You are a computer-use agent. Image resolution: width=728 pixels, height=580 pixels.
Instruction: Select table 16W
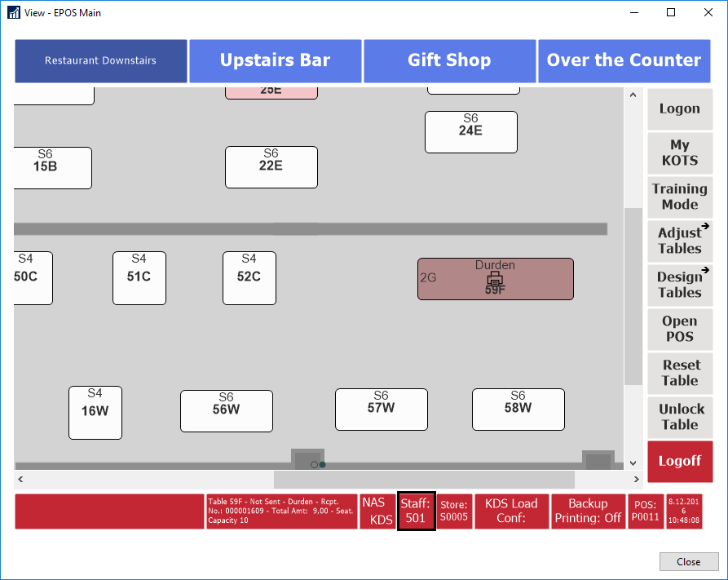(x=95, y=413)
